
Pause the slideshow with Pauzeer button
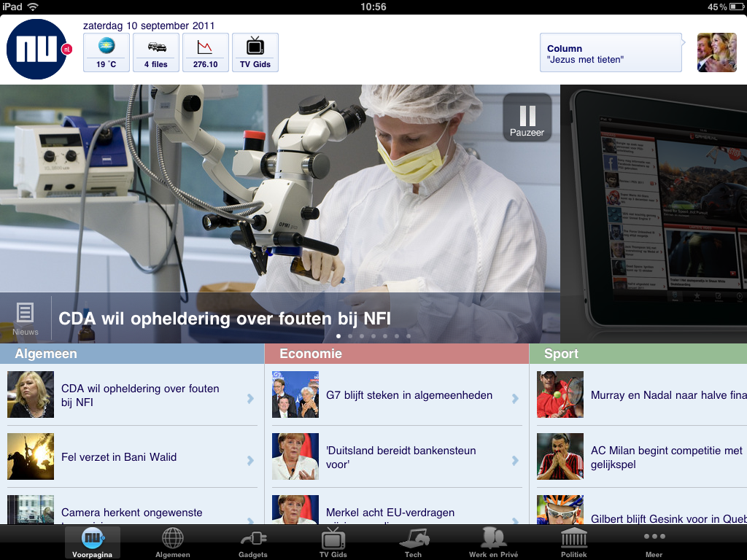pyautogui.click(x=527, y=117)
